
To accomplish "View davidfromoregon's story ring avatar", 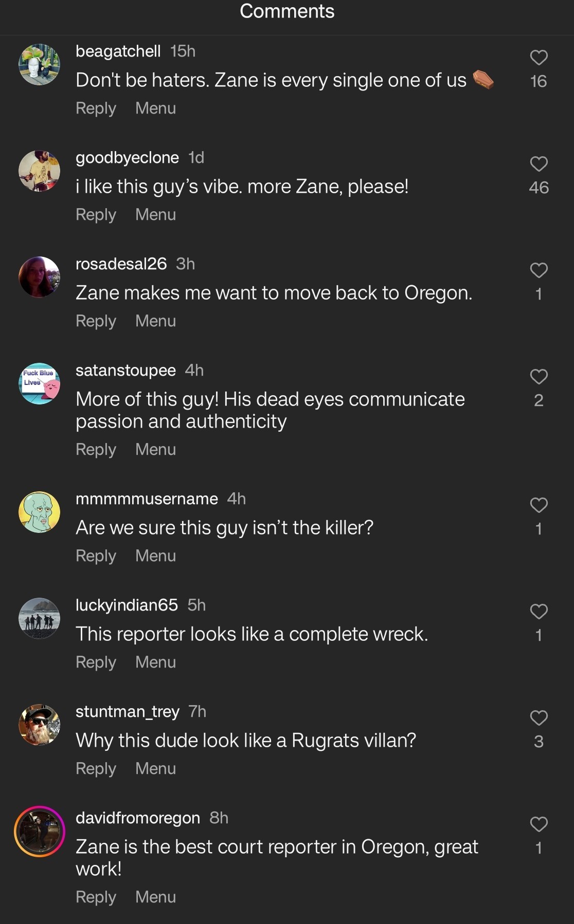I will pos(39,831).
